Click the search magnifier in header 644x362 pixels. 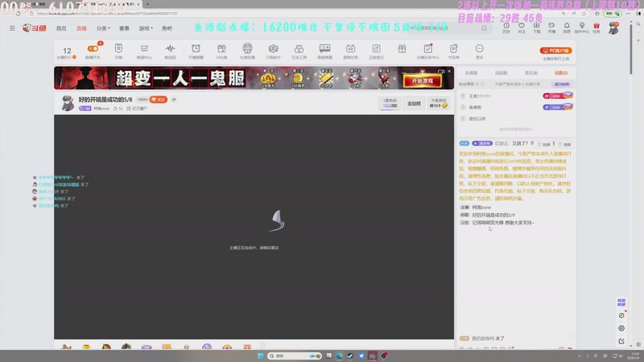485,28
